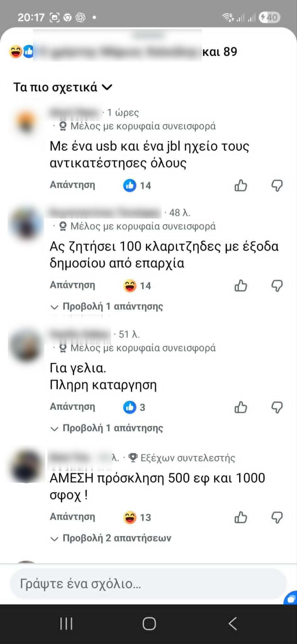Tap the Back button in the navigation bar
297x644 pixels.
point(232,624)
